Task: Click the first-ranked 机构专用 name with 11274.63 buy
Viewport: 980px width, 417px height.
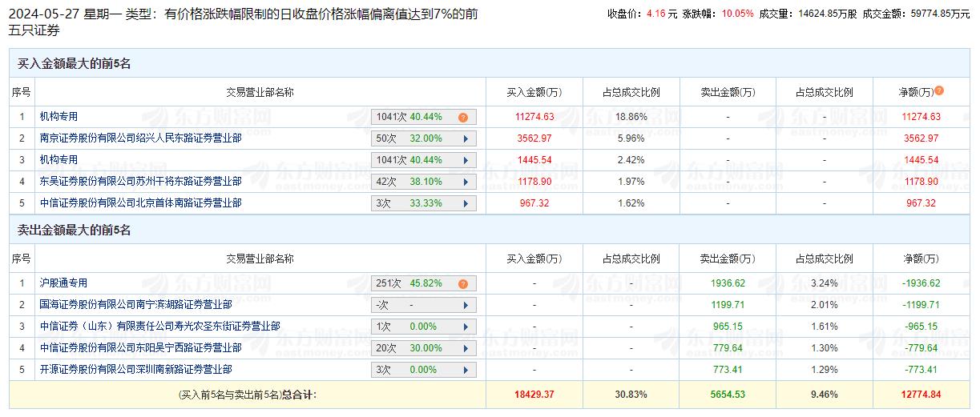Action: point(59,117)
